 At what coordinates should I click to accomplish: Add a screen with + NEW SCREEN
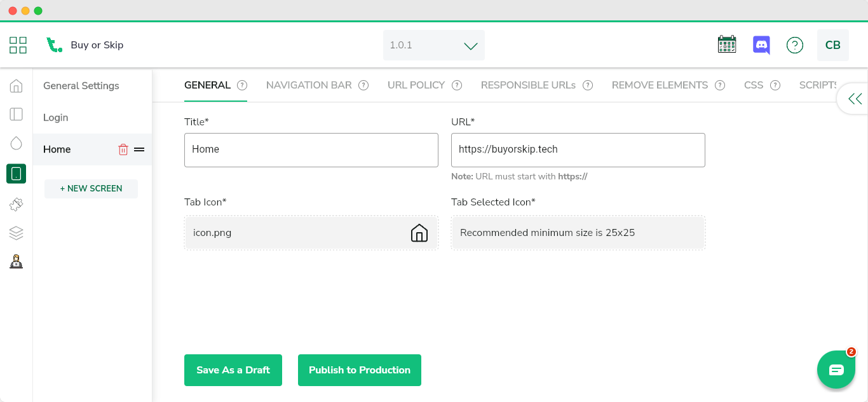point(91,189)
